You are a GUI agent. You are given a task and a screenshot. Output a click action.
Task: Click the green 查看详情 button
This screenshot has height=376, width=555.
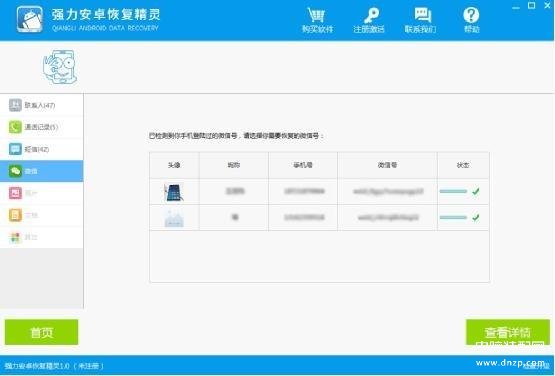[x=508, y=332]
